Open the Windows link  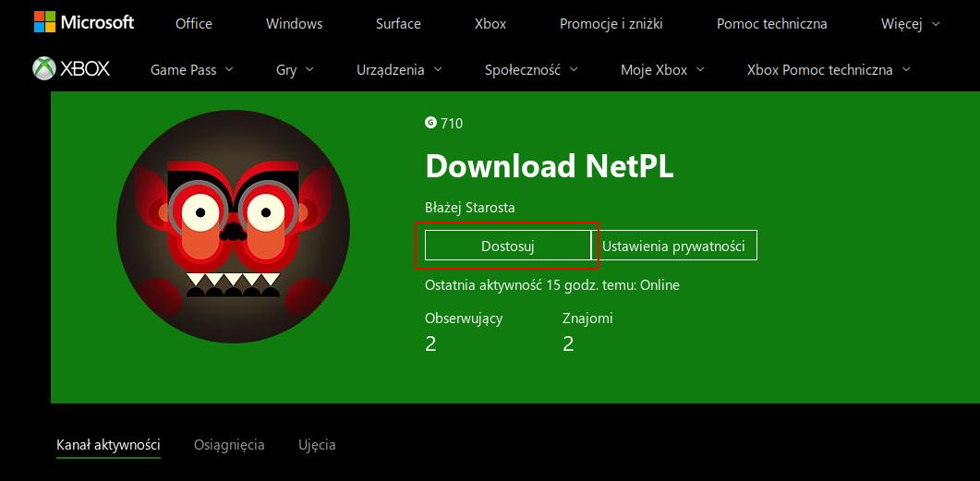point(295,24)
